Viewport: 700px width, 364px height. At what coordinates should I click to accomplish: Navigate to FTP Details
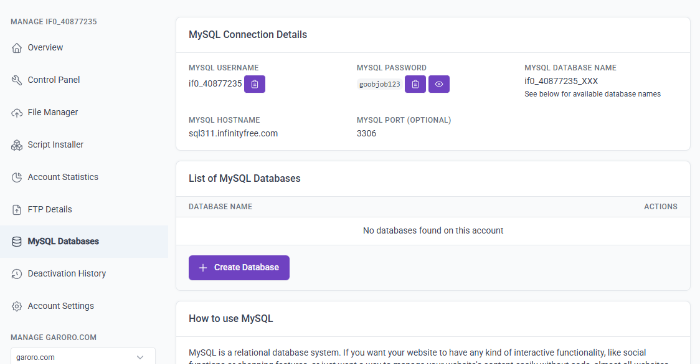[x=84, y=209]
